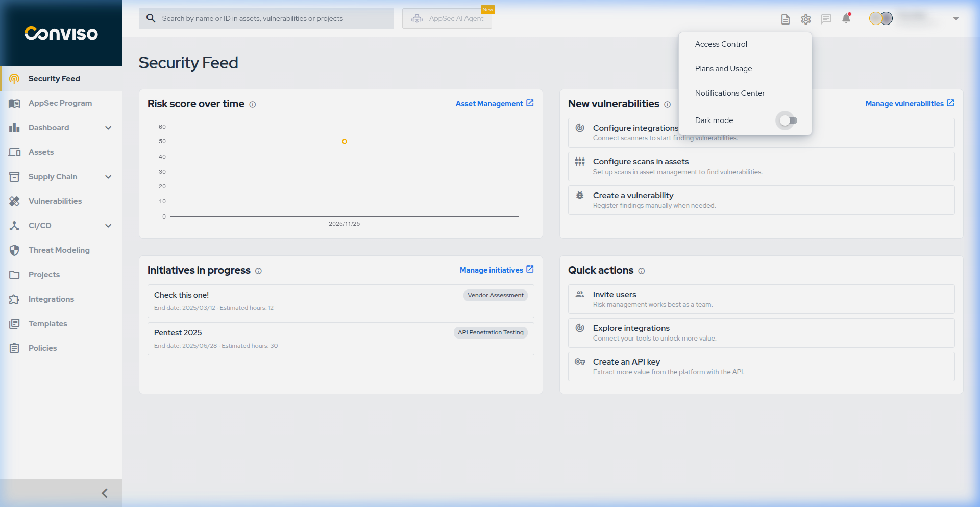
Task: Open the notifications bell icon
Action: coord(846,19)
